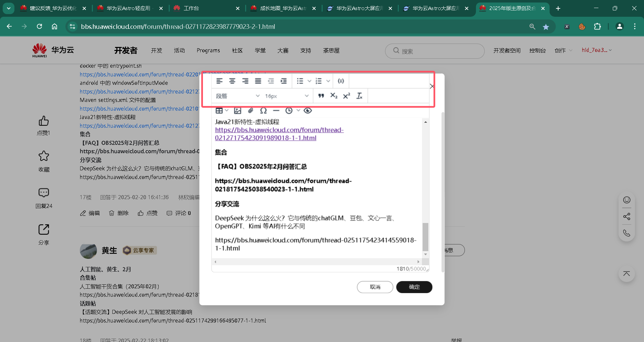
Task: Open the 社区 navigation menu
Action: [x=237, y=50]
